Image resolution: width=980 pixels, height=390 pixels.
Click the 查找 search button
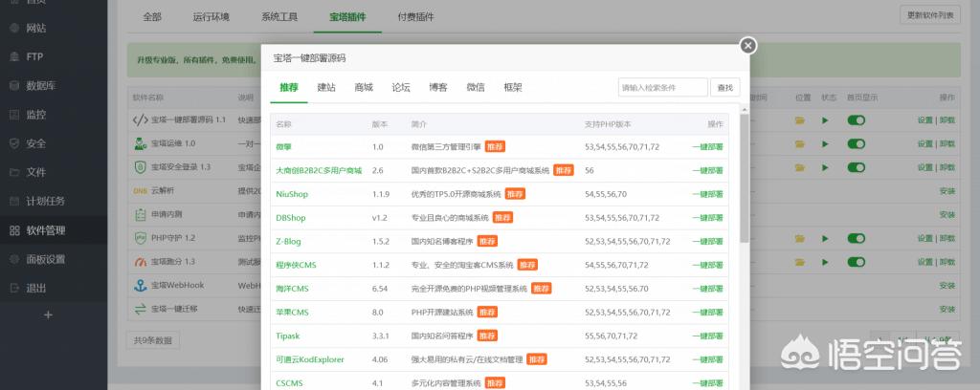click(x=725, y=88)
